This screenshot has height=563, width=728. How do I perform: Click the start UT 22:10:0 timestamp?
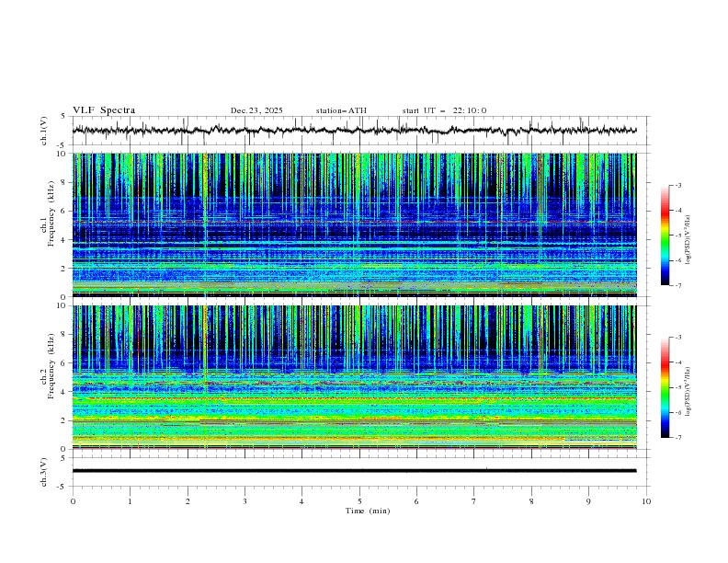(444, 110)
